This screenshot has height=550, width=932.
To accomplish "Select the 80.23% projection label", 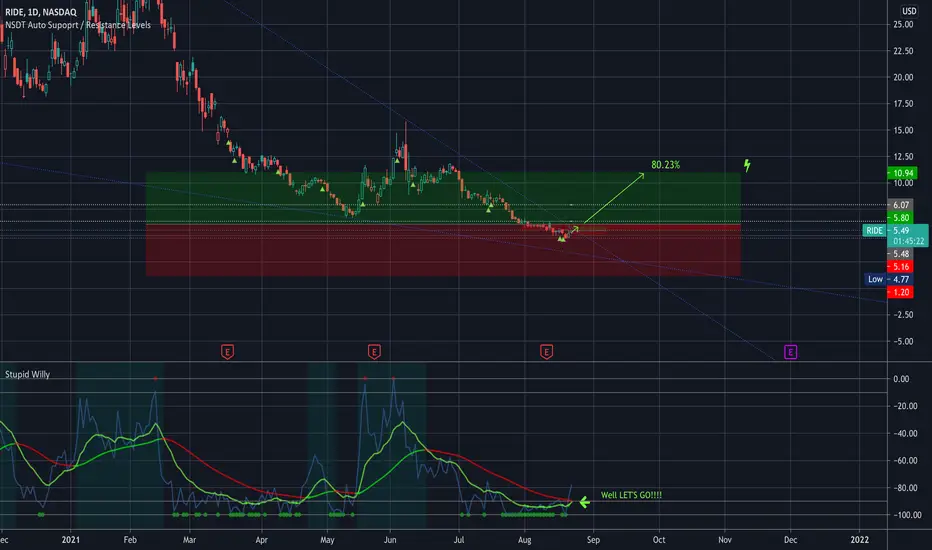I will click(665, 165).
